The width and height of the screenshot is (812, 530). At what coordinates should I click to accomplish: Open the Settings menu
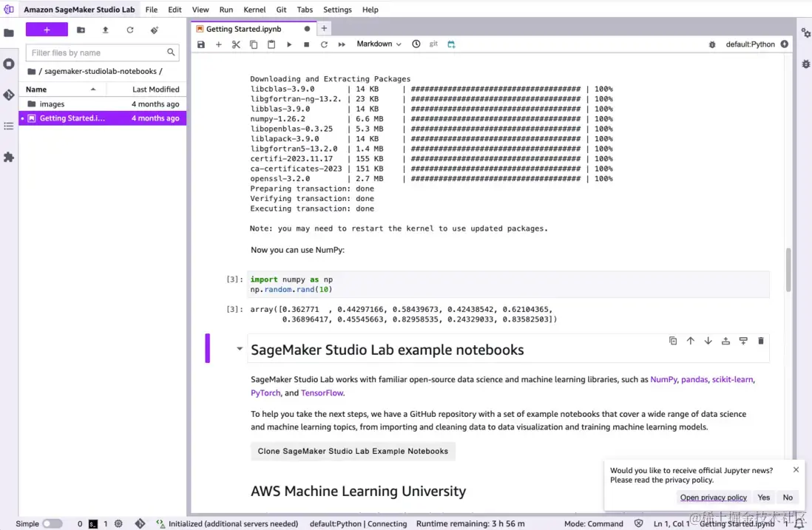[x=337, y=10]
